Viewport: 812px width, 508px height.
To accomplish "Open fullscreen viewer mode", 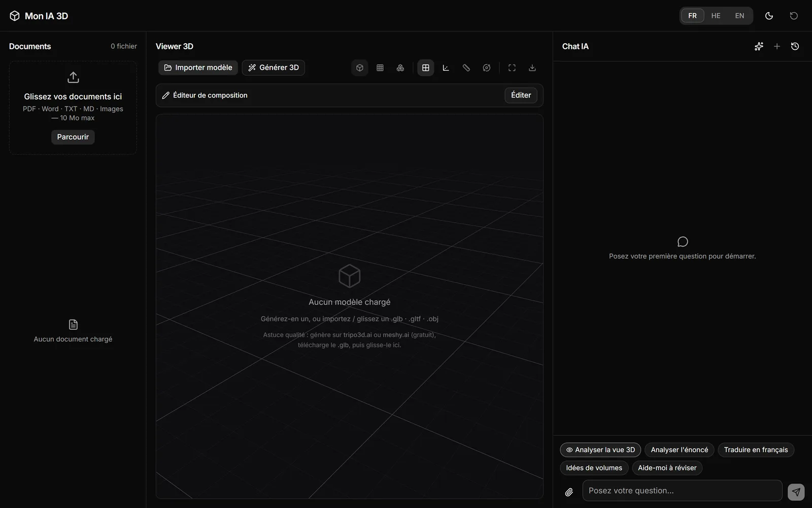I will [x=512, y=68].
